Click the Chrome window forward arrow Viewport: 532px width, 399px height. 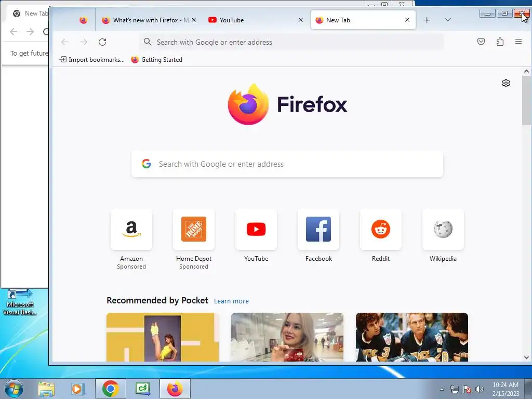(30, 32)
